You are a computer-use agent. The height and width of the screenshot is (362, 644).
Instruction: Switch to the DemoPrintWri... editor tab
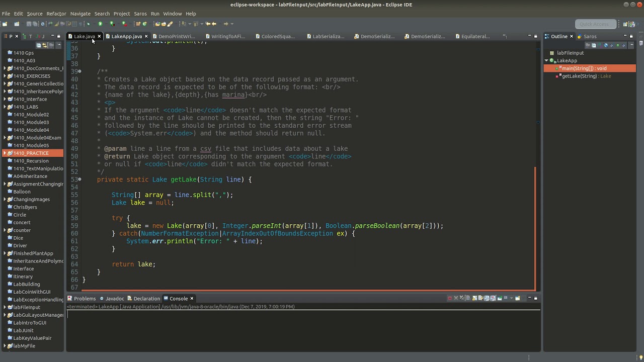pos(177,36)
